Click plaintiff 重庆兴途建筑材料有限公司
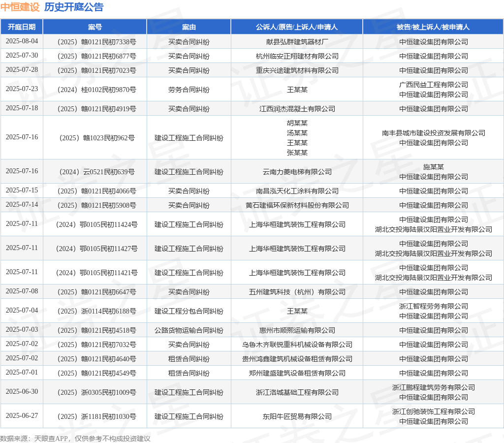The width and height of the screenshot is (504, 443). coord(297,70)
